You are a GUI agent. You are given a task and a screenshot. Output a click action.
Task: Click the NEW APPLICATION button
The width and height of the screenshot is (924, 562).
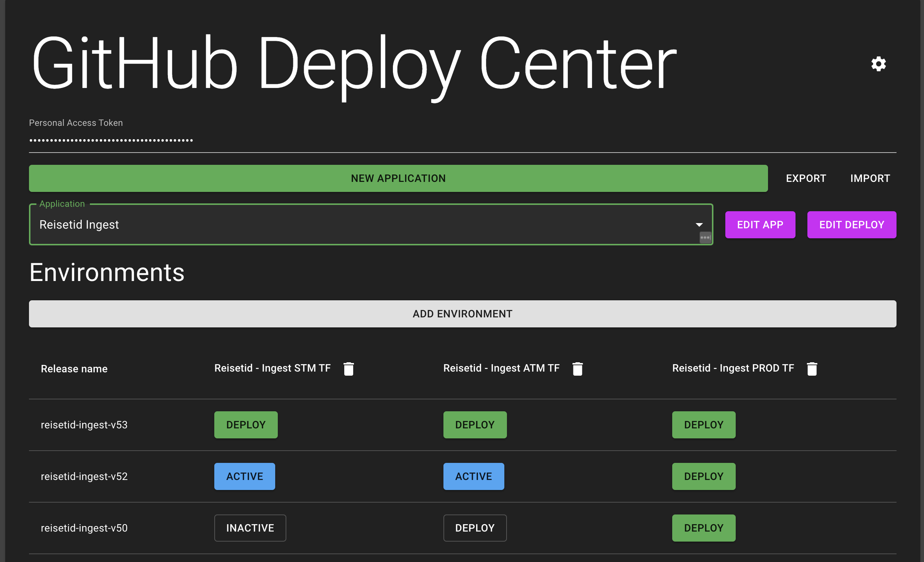(398, 179)
